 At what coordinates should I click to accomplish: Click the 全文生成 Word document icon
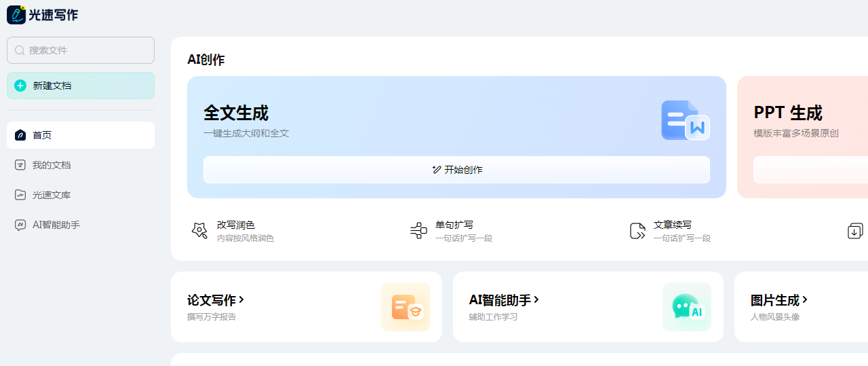685,120
